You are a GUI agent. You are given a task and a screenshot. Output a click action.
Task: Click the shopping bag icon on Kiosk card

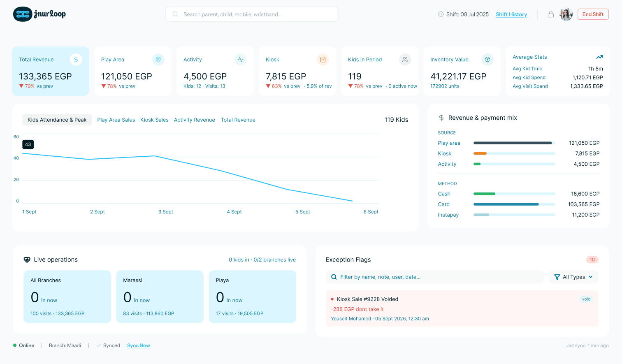click(x=323, y=60)
